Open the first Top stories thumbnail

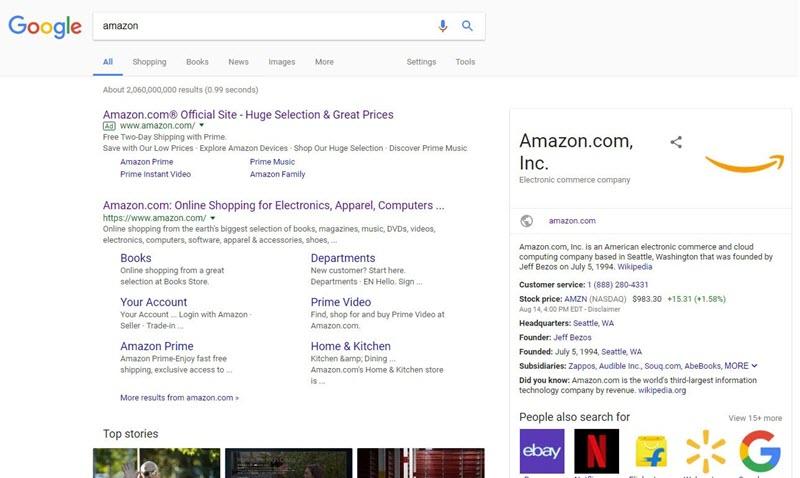click(x=157, y=463)
